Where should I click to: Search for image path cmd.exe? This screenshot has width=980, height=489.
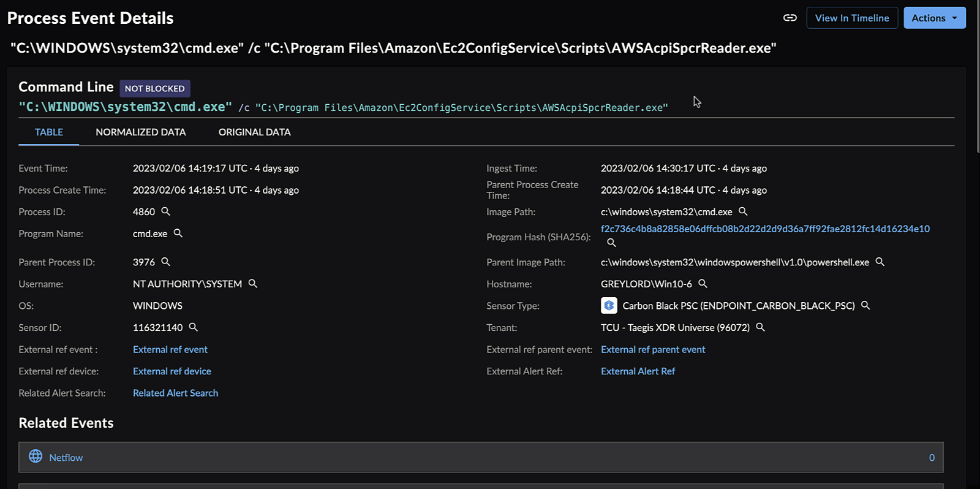click(x=743, y=211)
